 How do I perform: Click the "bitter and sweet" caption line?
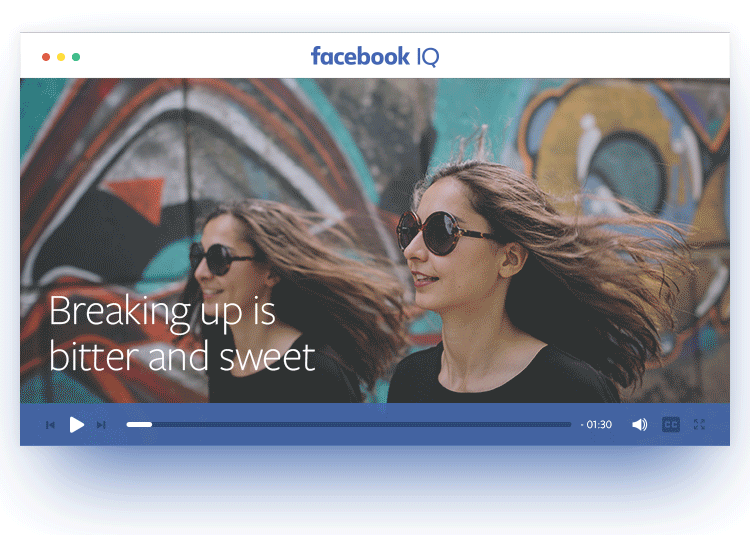(x=182, y=356)
